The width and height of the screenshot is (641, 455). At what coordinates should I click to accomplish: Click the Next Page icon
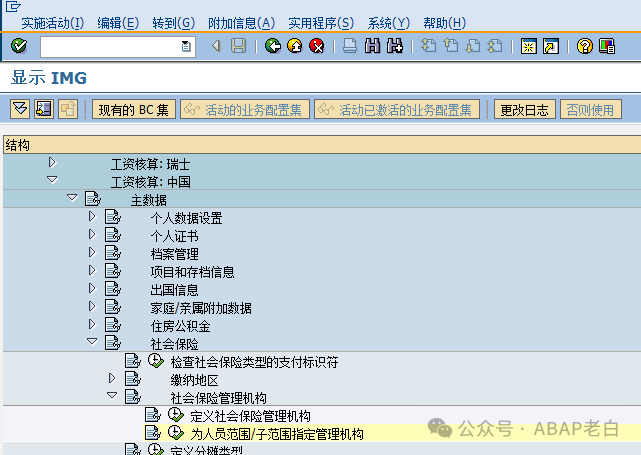coord(473,46)
